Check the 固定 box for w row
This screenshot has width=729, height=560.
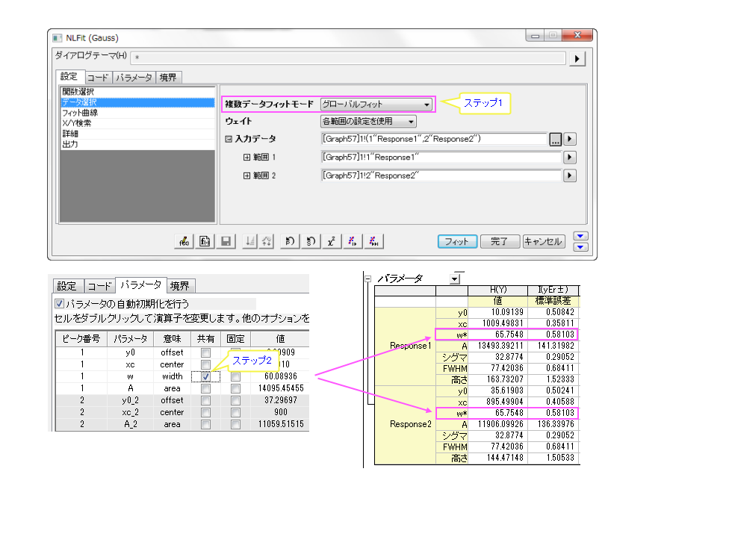coord(236,376)
